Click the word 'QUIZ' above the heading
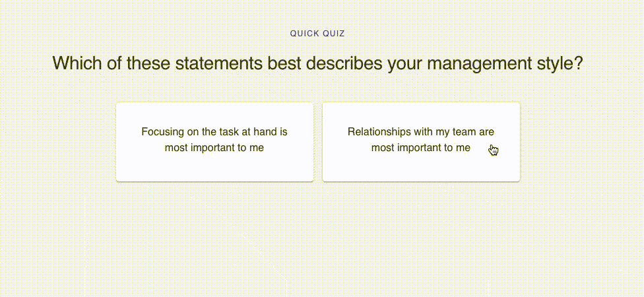The image size is (644, 297). click(333, 34)
